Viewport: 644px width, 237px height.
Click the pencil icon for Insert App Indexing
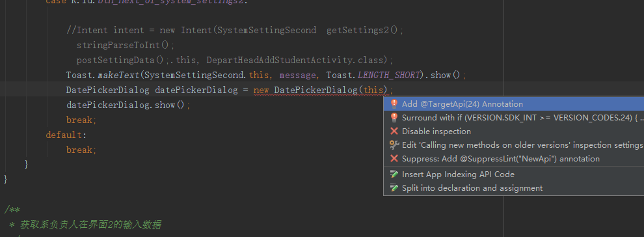(x=394, y=174)
